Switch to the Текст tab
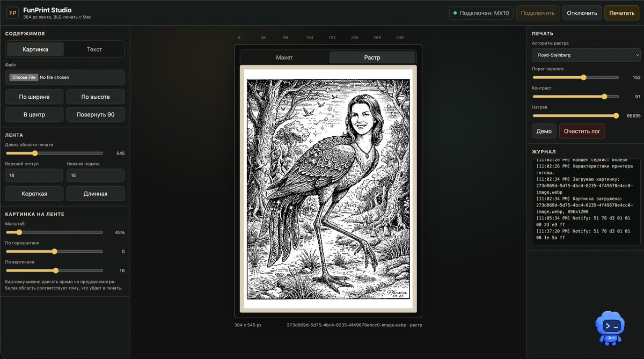The image size is (644, 359). [x=94, y=49]
